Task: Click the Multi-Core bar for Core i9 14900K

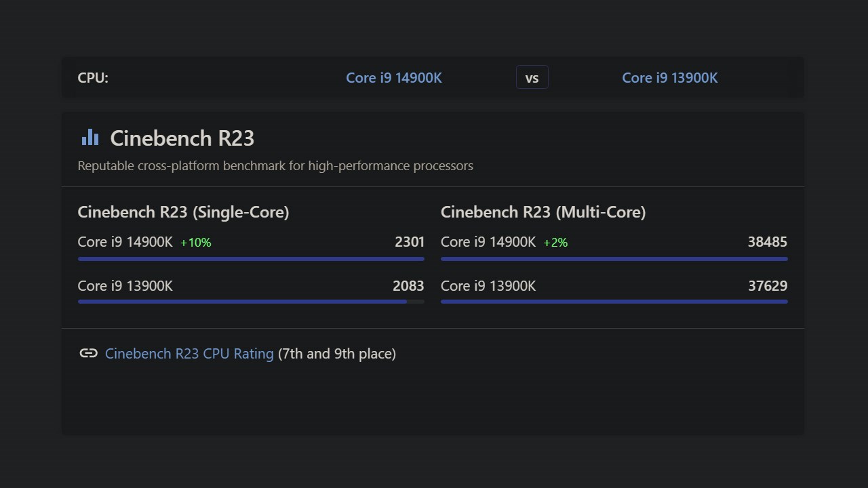Action: [614, 259]
